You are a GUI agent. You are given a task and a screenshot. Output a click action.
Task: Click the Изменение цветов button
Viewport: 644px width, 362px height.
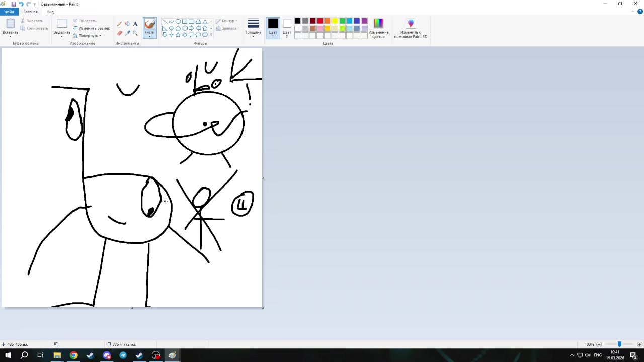(x=378, y=28)
